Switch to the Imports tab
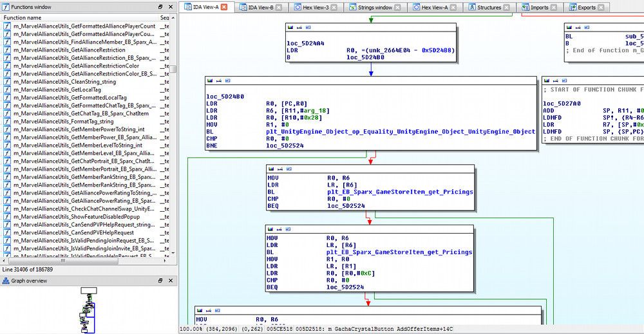The width and height of the screenshot is (644, 334). (x=539, y=8)
